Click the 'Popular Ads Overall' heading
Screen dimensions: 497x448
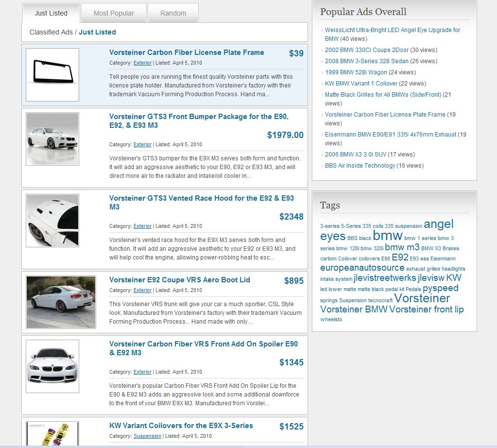tap(363, 12)
